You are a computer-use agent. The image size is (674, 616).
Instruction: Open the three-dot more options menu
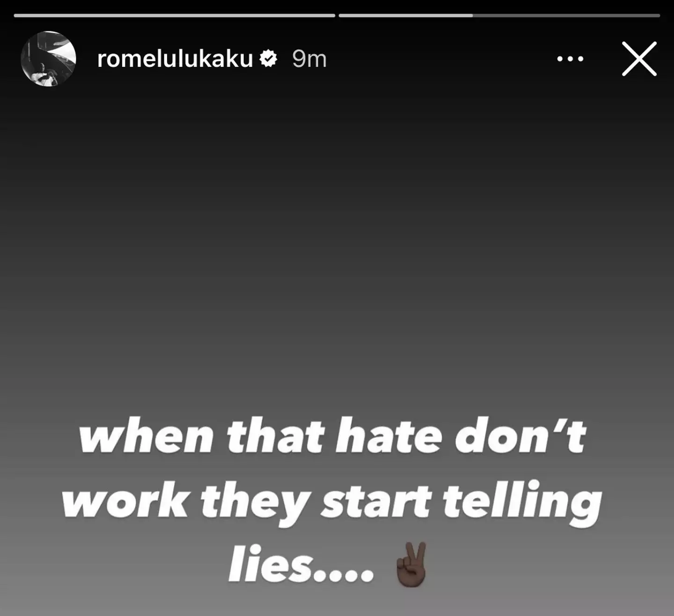click(x=570, y=59)
